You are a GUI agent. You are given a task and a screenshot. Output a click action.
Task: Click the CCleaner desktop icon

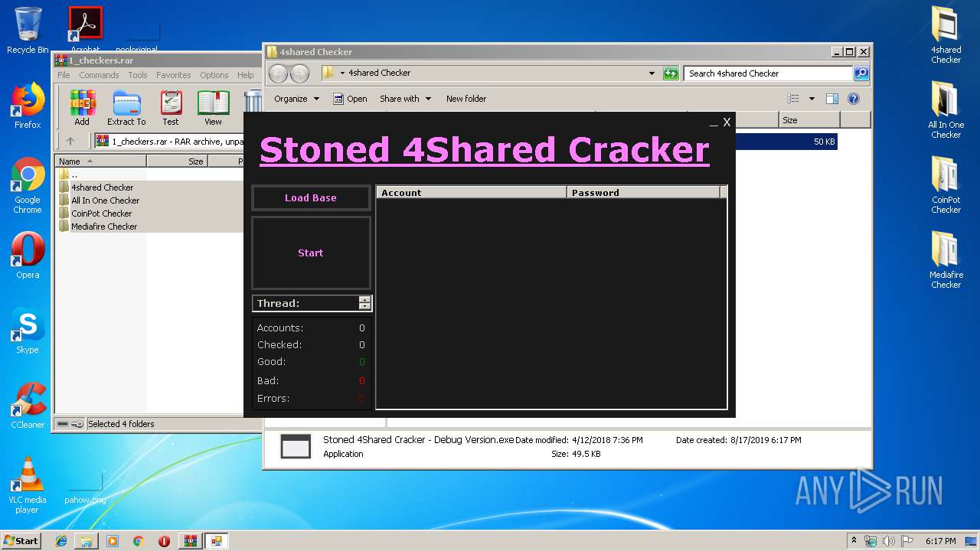point(28,406)
